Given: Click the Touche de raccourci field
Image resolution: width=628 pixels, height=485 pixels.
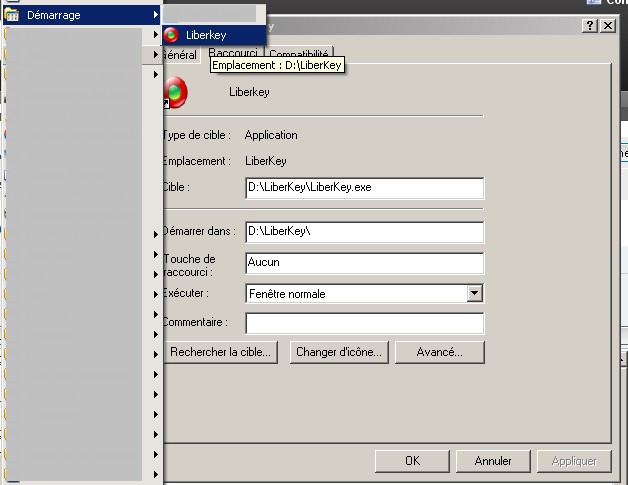Looking at the screenshot, I should click(x=364, y=263).
